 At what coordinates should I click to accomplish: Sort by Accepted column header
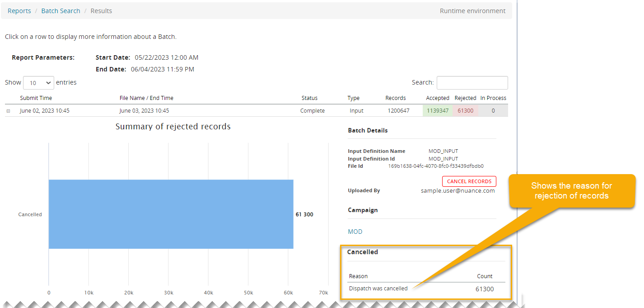(437, 98)
